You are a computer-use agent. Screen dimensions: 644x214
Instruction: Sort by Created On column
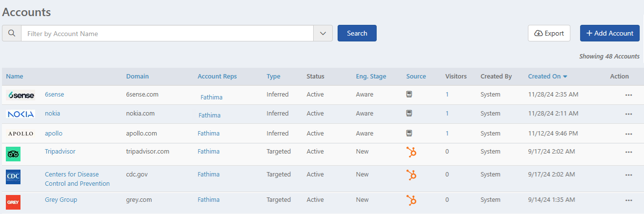[547, 77]
